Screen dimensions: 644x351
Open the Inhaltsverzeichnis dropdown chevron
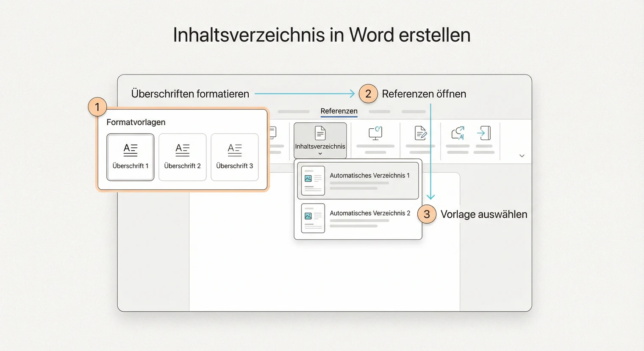pos(320,154)
